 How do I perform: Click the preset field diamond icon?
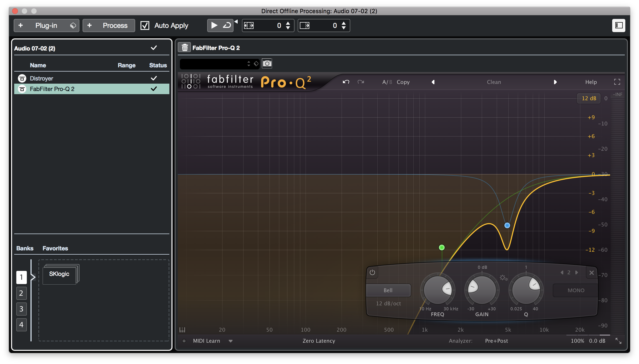point(256,64)
